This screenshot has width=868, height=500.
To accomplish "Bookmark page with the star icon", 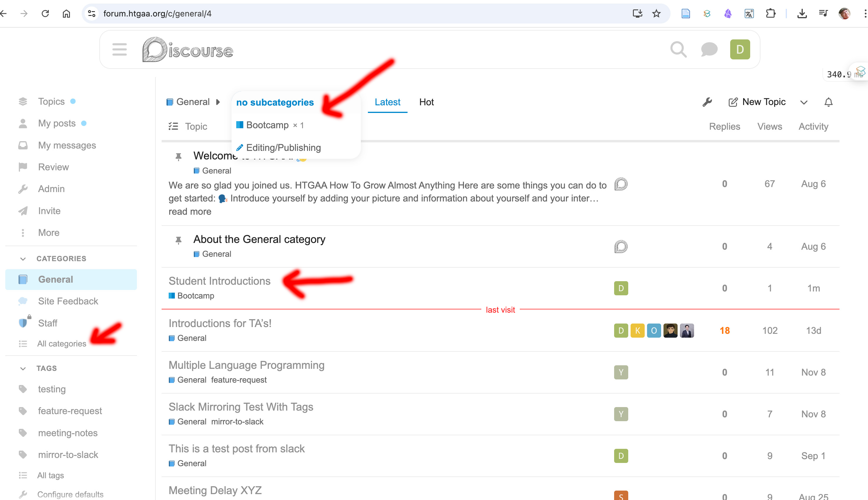I will [x=656, y=14].
